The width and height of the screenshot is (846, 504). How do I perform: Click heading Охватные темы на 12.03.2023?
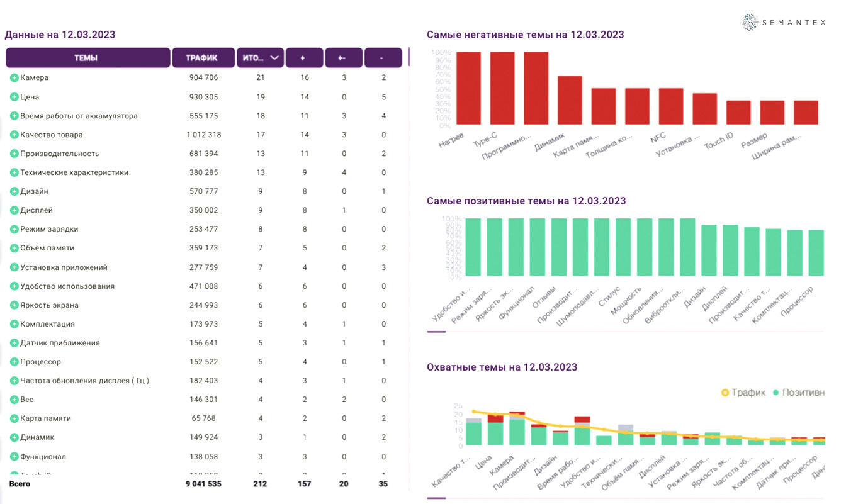(x=502, y=367)
